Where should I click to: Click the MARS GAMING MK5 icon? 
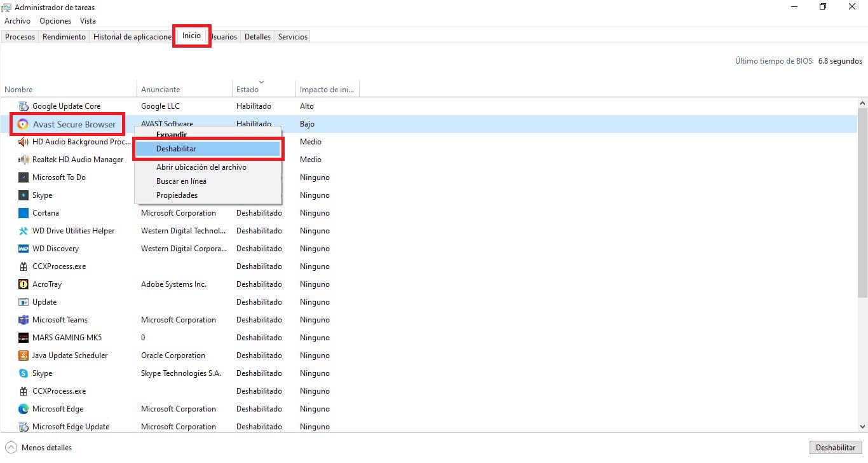click(x=24, y=338)
